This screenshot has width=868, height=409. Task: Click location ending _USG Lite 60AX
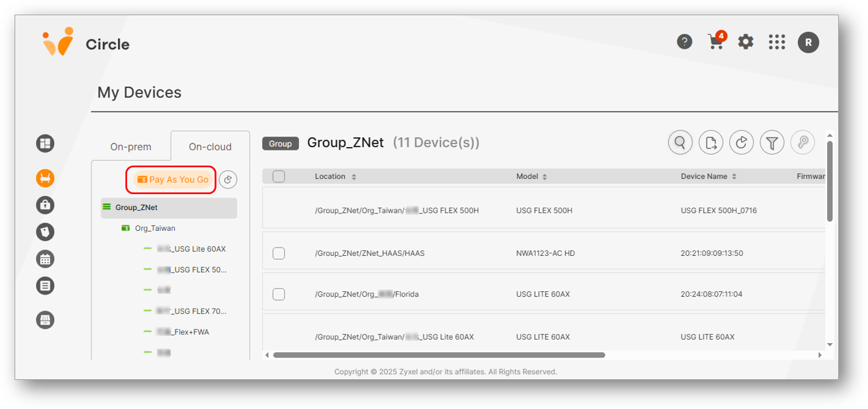coord(395,337)
